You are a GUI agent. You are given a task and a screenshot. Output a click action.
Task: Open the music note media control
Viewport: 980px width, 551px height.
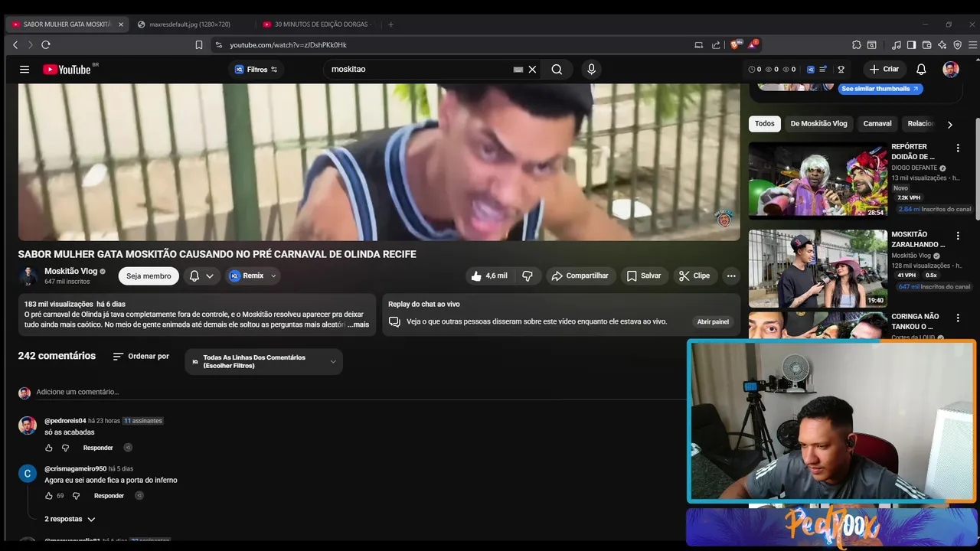(896, 45)
